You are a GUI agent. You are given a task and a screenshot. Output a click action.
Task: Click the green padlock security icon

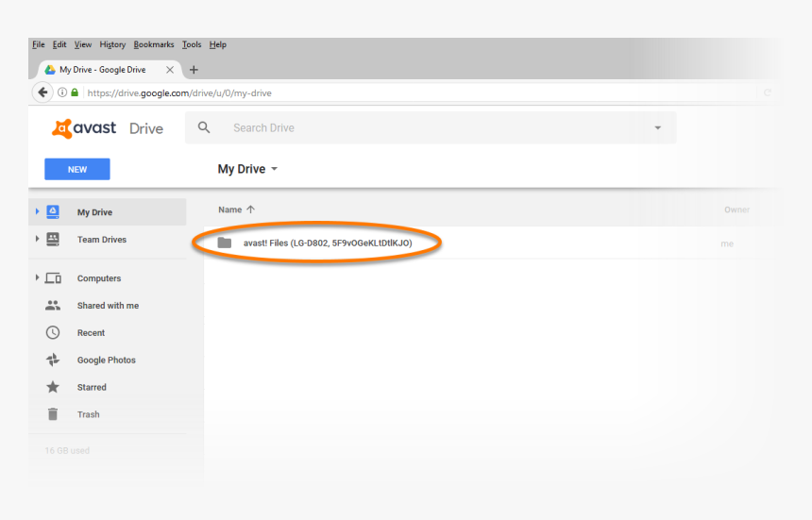tap(75, 92)
